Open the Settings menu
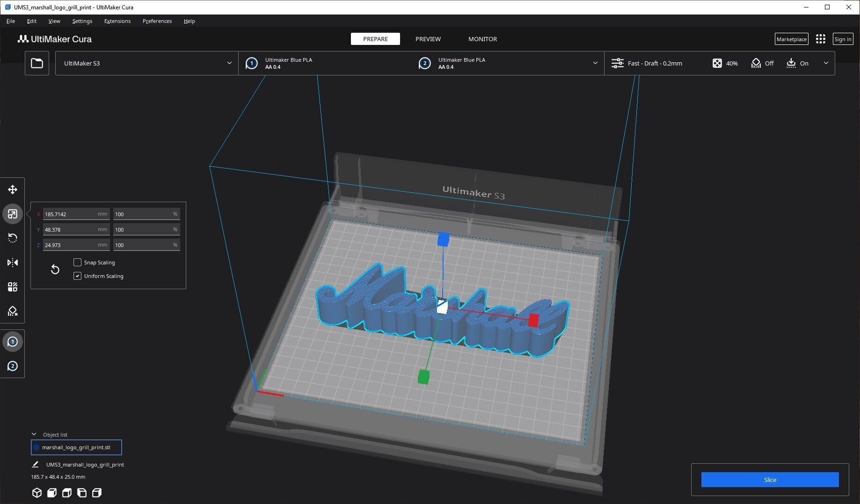The width and height of the screenshot is (860, 504). (x=82, y=21)
